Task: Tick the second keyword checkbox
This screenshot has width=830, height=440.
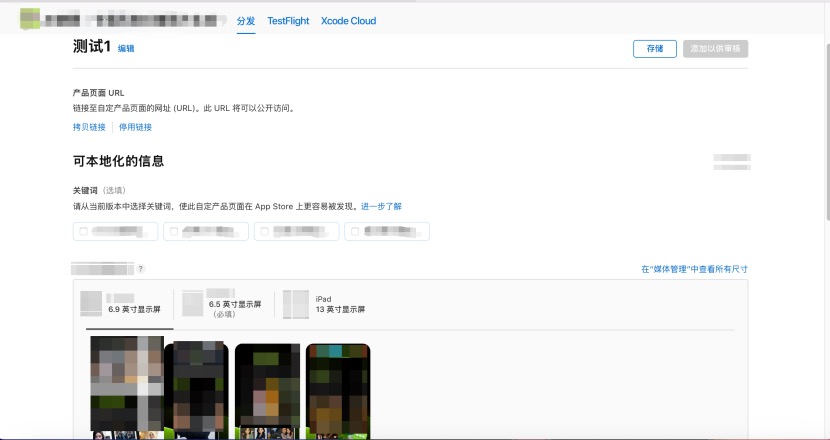Action: [x=174, y=232]
